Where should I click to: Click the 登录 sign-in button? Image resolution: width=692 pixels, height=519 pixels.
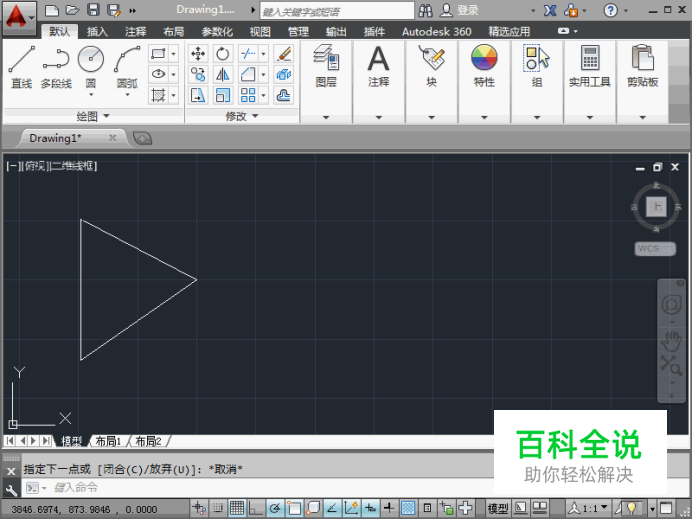point(467,10)
